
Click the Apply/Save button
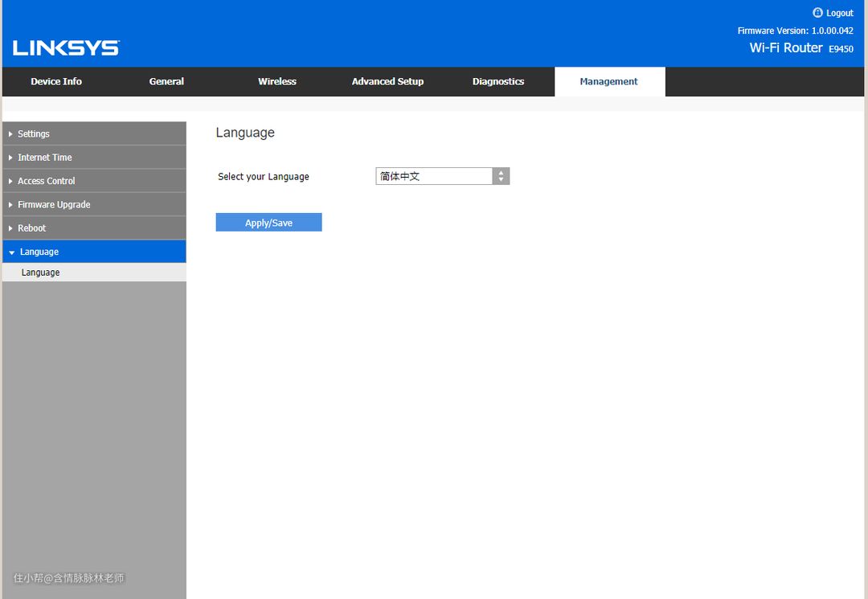(268, 223)
